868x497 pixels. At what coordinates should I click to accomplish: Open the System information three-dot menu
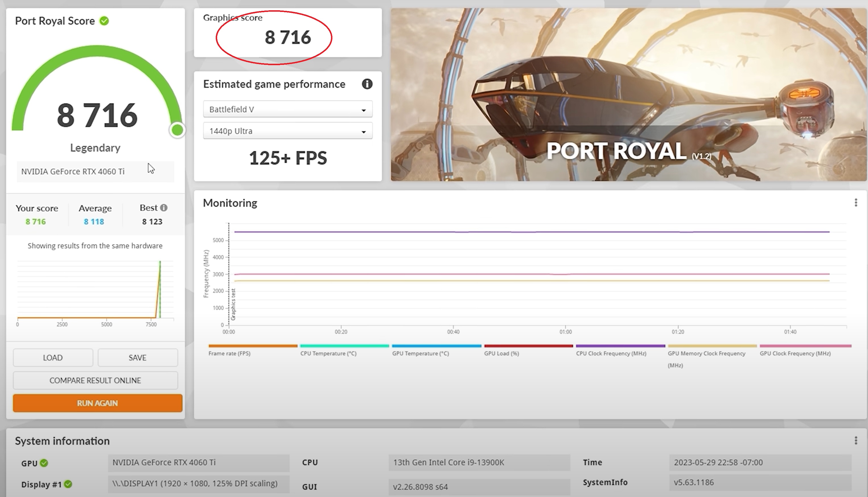pyautogui.click(x=855, y=440)
